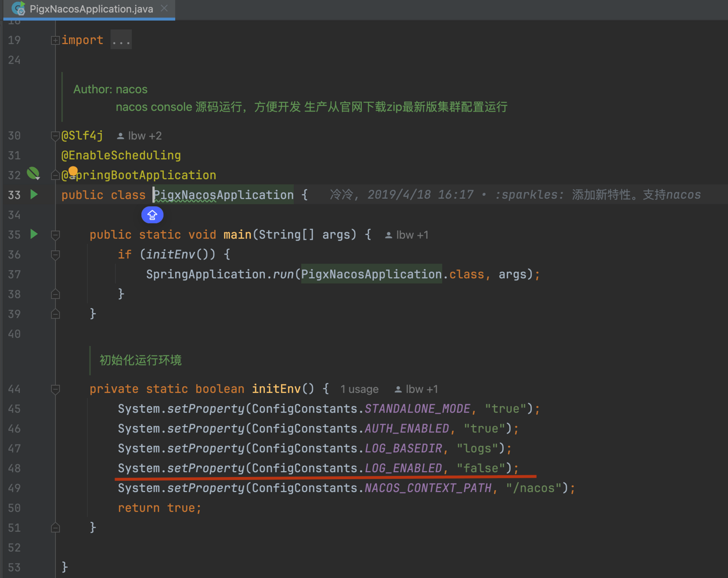This screenshot has height=578, width=728.
Task: Click the folded import ellipsis placeholder
Action: tap(121, 40)
